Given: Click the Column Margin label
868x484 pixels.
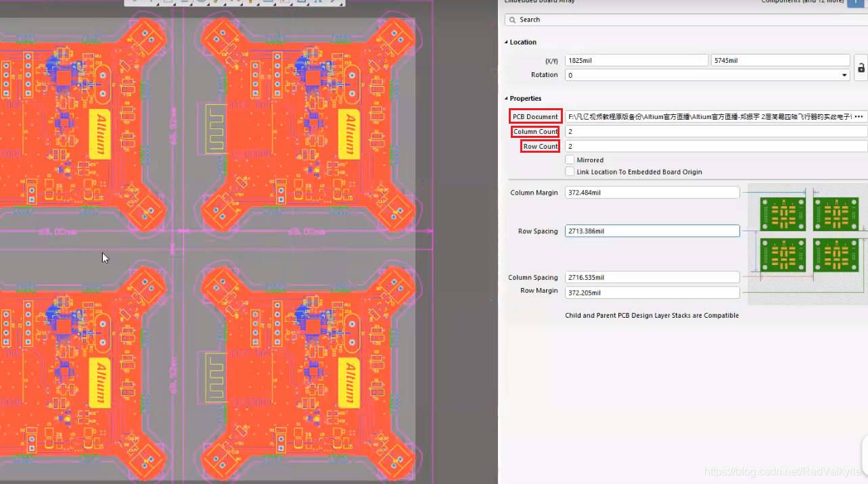Looking at the screenshot, I should (x=534, y=193).
